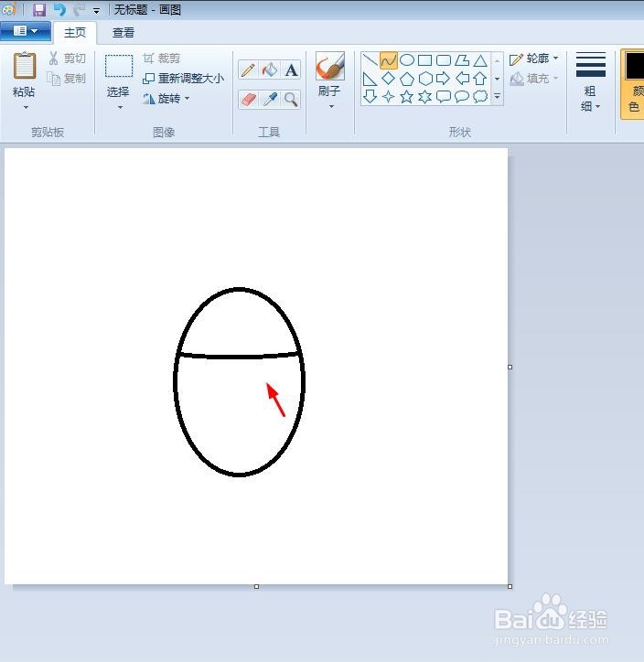
Task: Choose the Triangle shape
Action: pos(480,60)
